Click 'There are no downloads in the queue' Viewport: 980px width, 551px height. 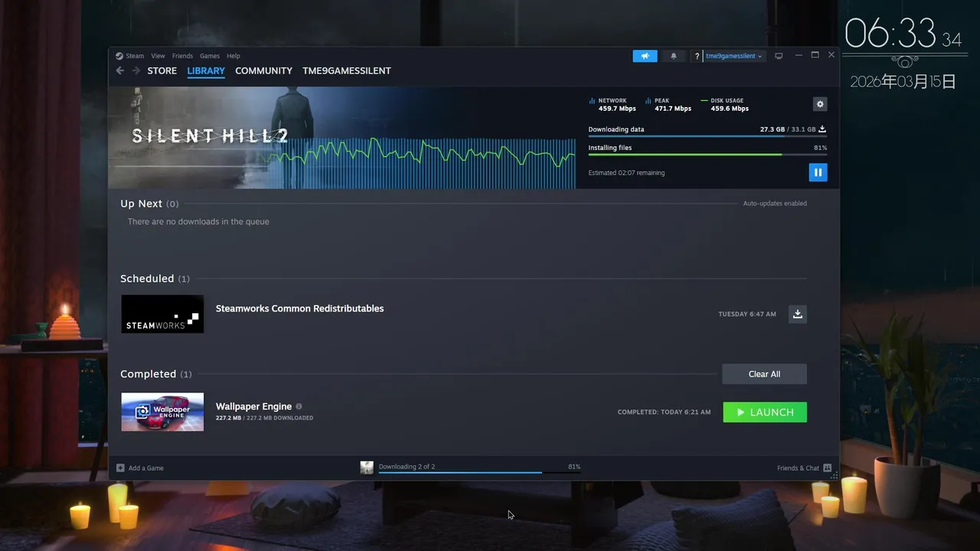click(198, 221)
